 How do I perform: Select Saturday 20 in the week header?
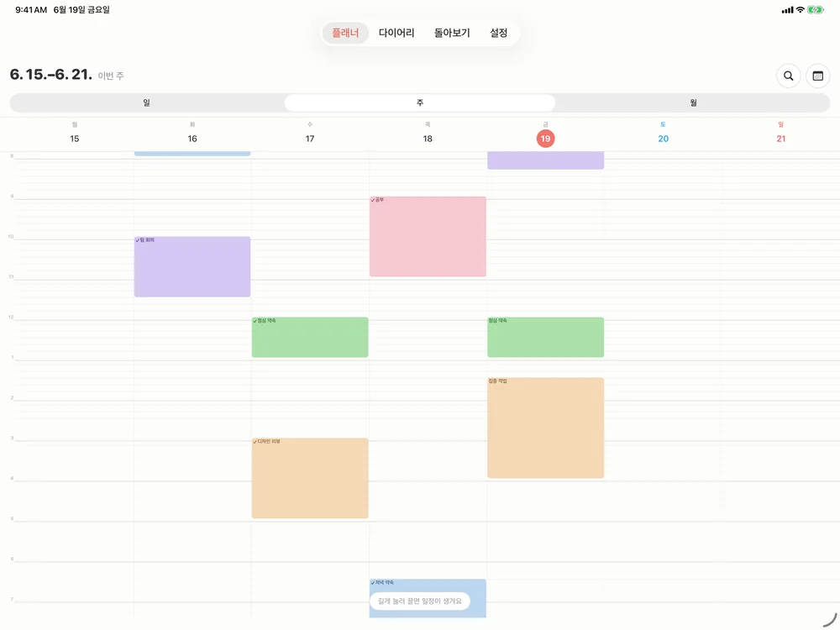tap(664, 139)
